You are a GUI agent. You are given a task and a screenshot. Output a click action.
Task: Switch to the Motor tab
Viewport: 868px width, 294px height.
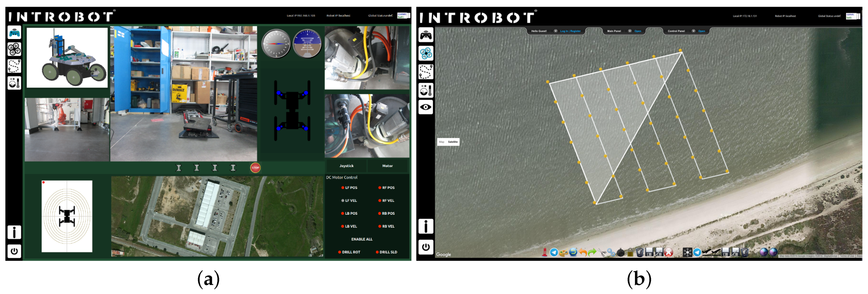click(x=387, y=166)
